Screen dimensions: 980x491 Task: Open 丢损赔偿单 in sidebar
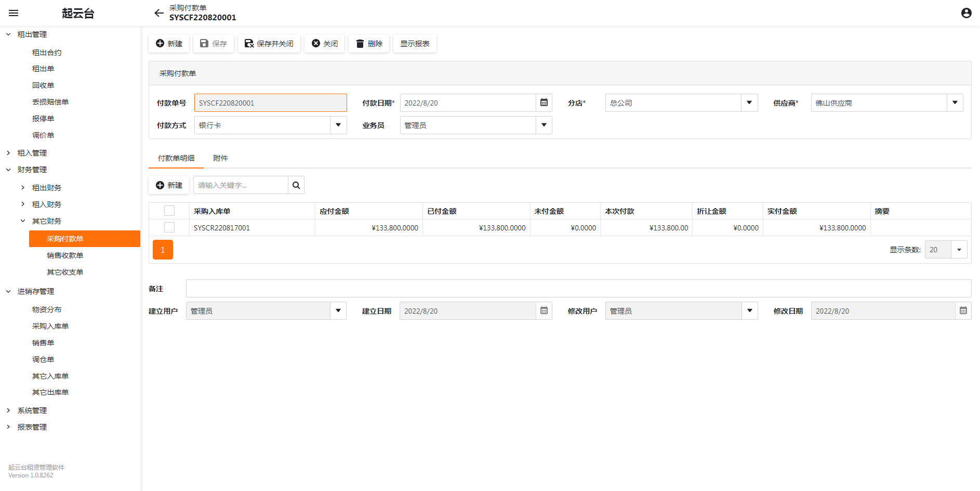point(50,102)
